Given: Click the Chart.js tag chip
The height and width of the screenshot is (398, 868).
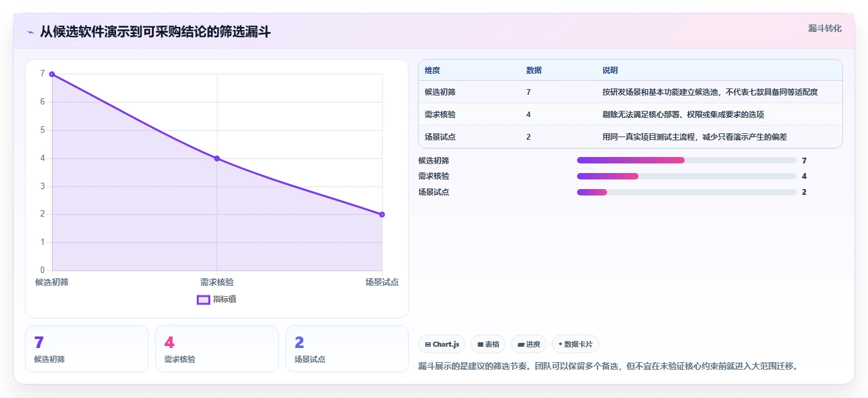Looking at the screenshot, I should [442, 344].
